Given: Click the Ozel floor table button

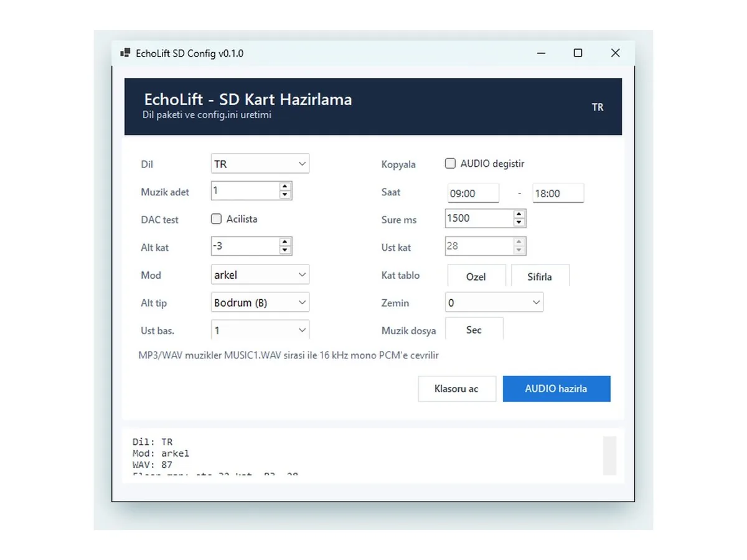Looking at the screenshot, I should pos(476,276).
